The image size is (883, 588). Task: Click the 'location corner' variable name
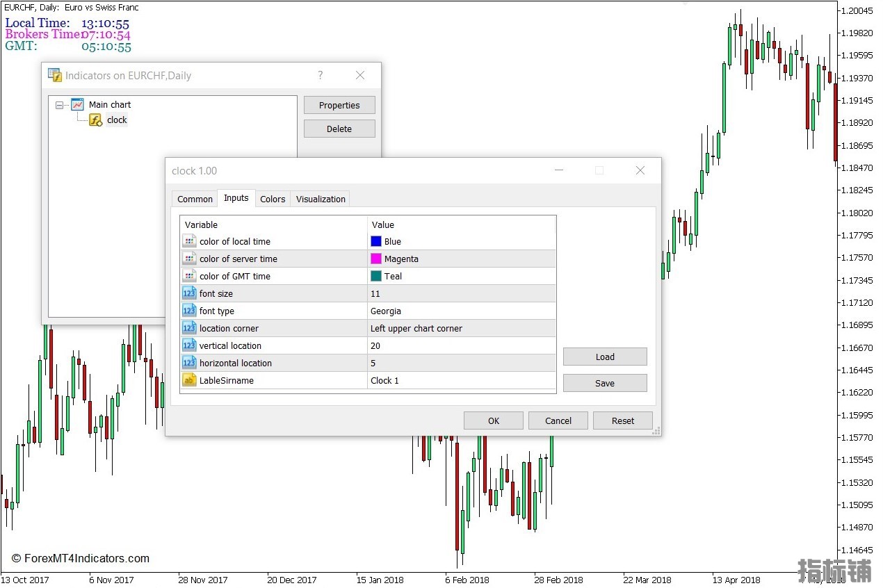(x=229, y=328)
